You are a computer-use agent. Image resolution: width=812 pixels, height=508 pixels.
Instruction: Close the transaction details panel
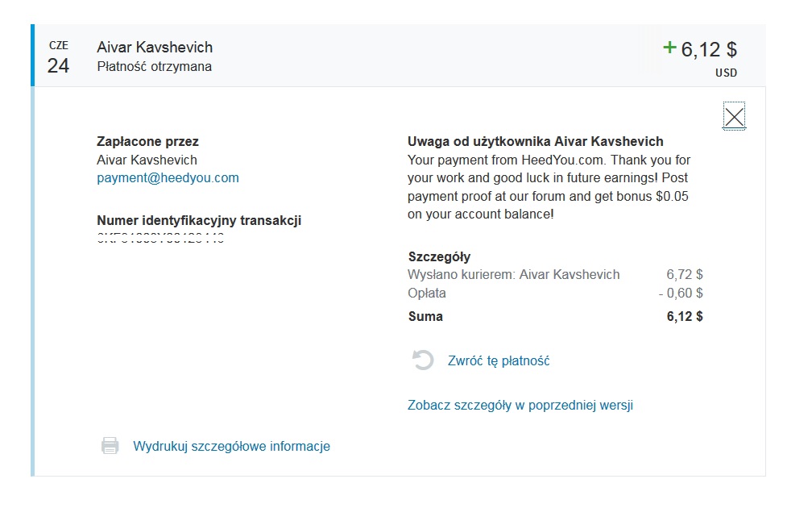pos(734,117)
